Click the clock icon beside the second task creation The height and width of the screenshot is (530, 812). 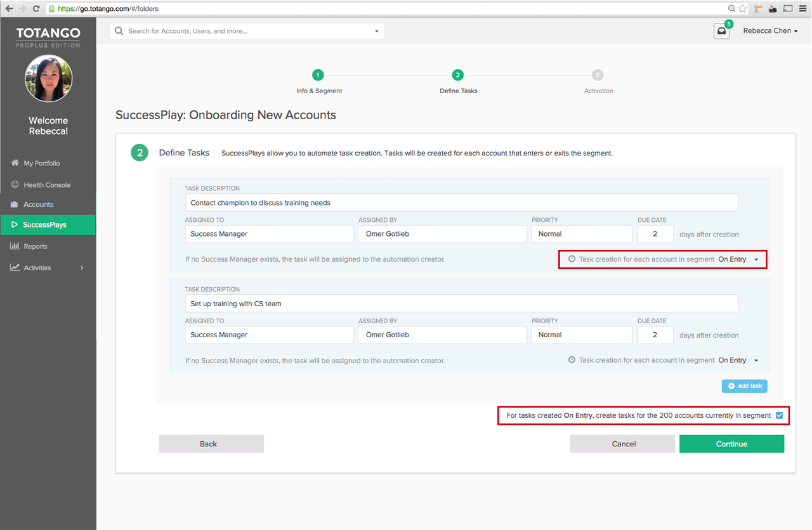[572, 360]
